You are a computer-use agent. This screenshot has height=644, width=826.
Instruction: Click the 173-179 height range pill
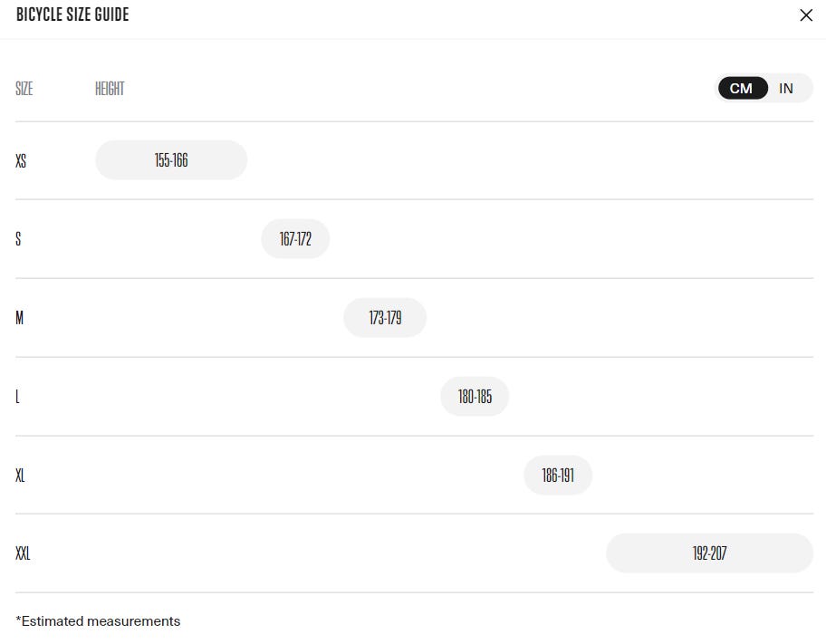[385, 318]
